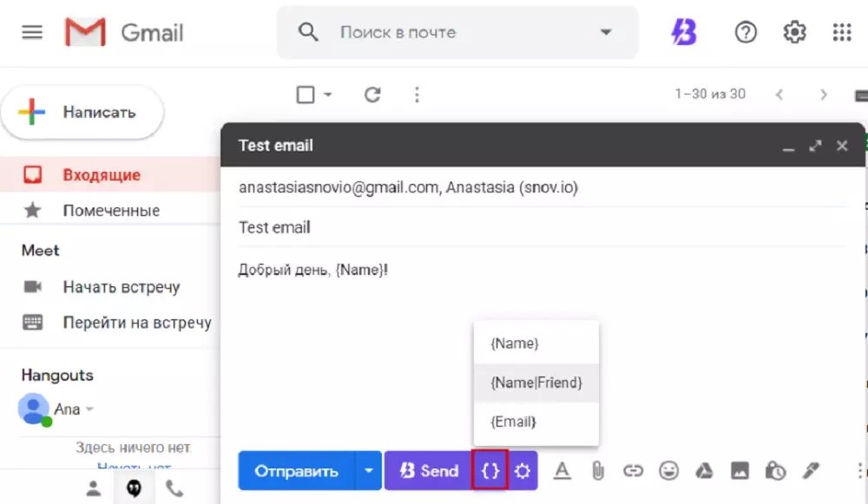Open Gmail help question mark icon
Screen dimensions: 868x504
[746, 32]
